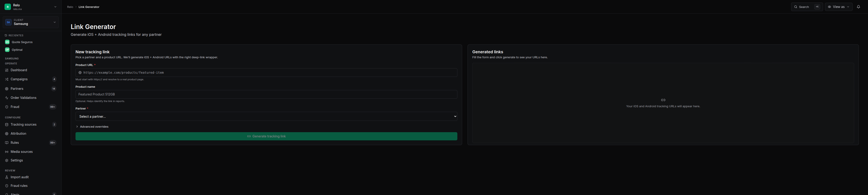Screen dimensions: 868x195
Task: Open Campaigns section
Action: click(31, 79)
